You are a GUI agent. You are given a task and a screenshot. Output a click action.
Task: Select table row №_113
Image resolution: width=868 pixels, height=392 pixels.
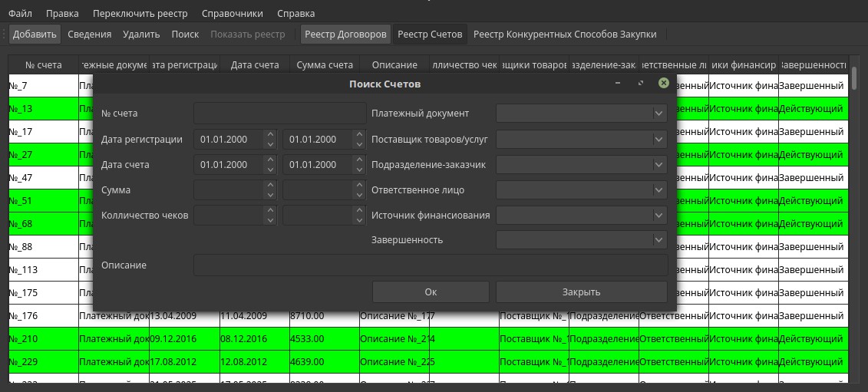44,269
